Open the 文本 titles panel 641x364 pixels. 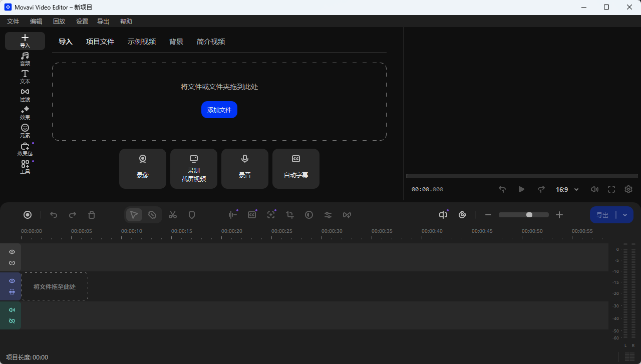click(x=25, y=77)
